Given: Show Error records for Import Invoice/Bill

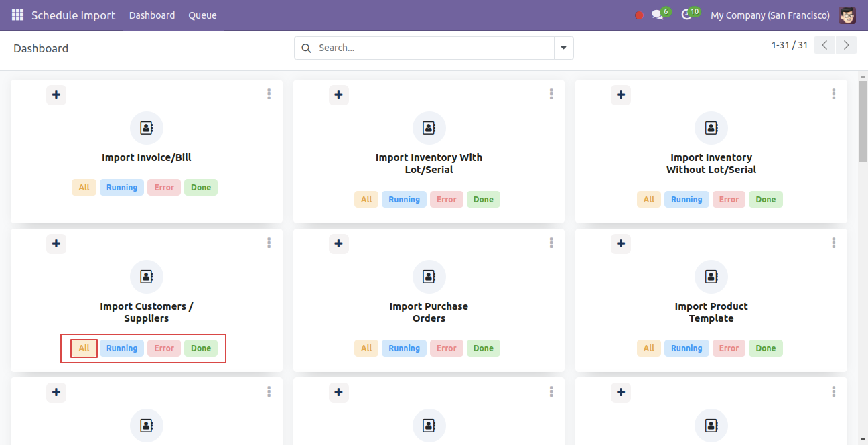Looking at the screenshot, I should [x=164, y=188].
